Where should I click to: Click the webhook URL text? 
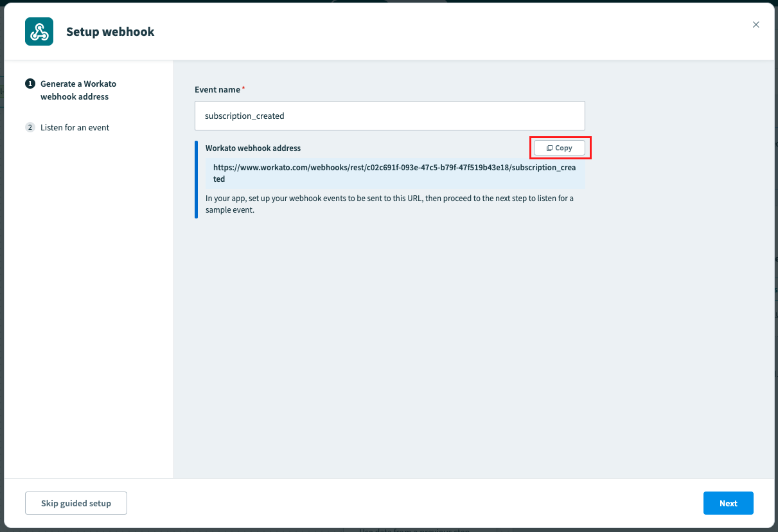point(394,173)
